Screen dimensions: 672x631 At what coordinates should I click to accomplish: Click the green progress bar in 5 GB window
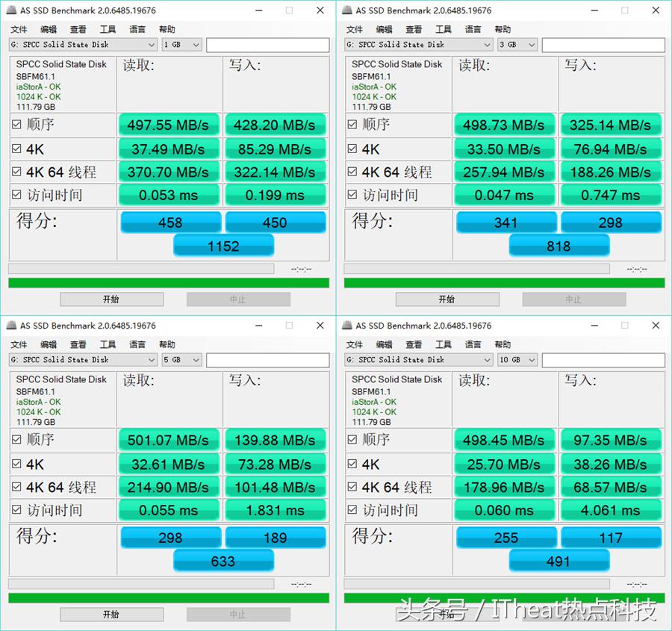click(169, 598)
